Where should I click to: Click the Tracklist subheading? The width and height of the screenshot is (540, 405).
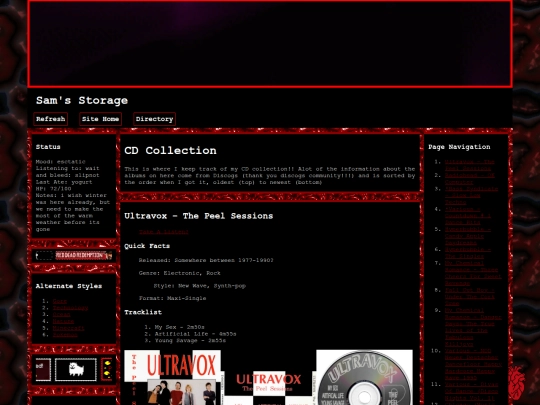[143, 312]
